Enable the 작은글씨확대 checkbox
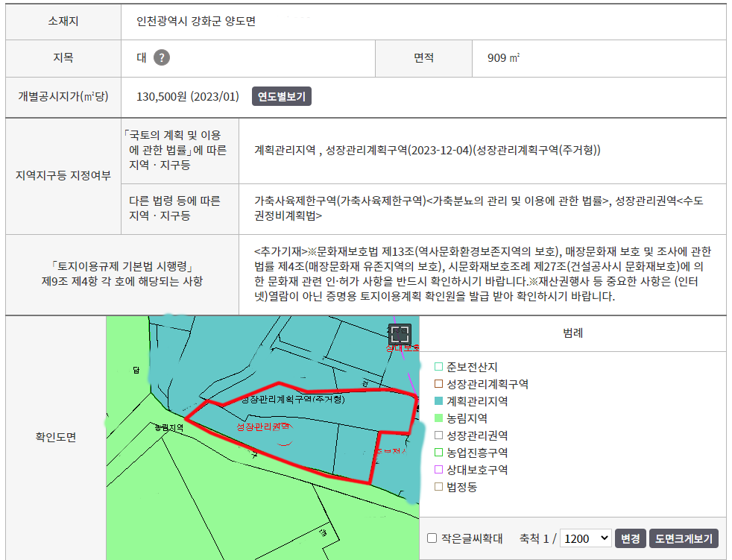732x560 pixels. [x=432, y=538]
